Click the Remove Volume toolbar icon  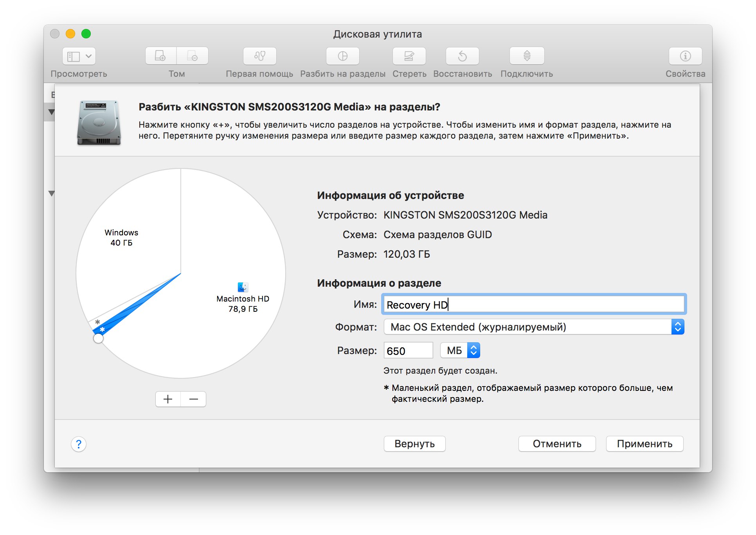(193, 56)
